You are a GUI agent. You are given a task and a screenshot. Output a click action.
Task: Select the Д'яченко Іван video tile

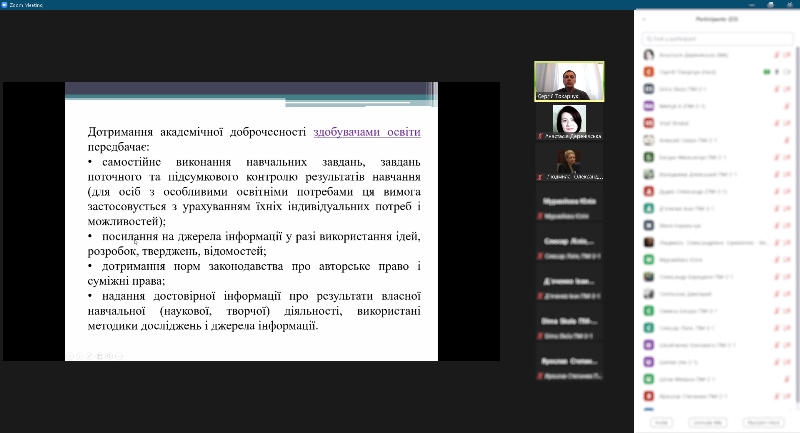pyautogui.click(x=569, y=283)
